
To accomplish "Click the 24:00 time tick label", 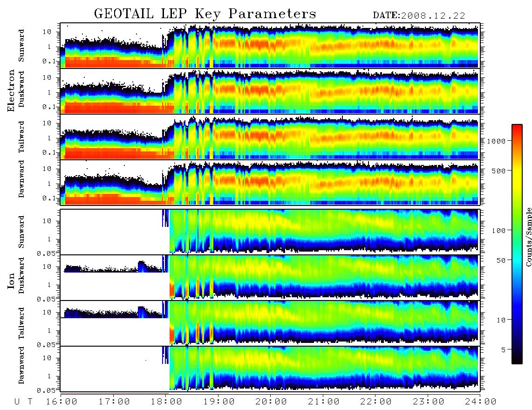I will click(x=481, y=402).
